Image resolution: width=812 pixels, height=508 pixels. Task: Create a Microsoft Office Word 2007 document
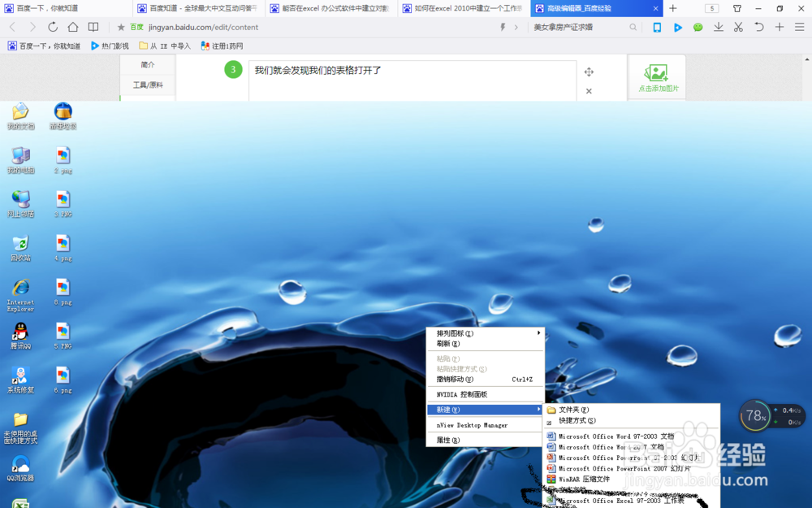632,447
